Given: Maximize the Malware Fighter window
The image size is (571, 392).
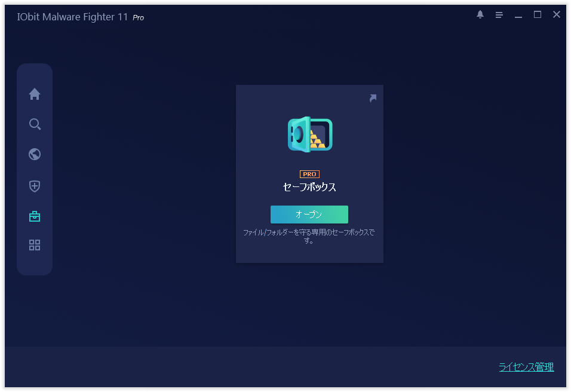Looking at the screenshot, I should [x=538, y=15].
